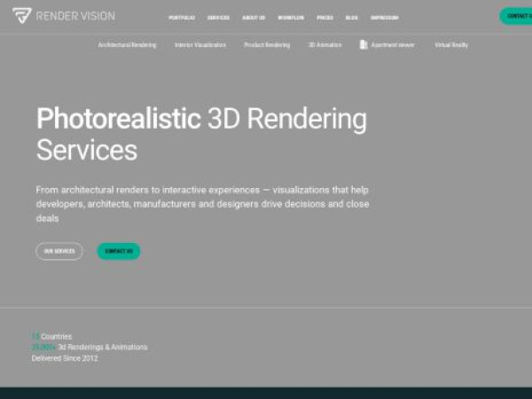The image size is (532, 399).
Task: Click the Render Vision brand name text
Action: pyautogui.click(x=75, y=16)
